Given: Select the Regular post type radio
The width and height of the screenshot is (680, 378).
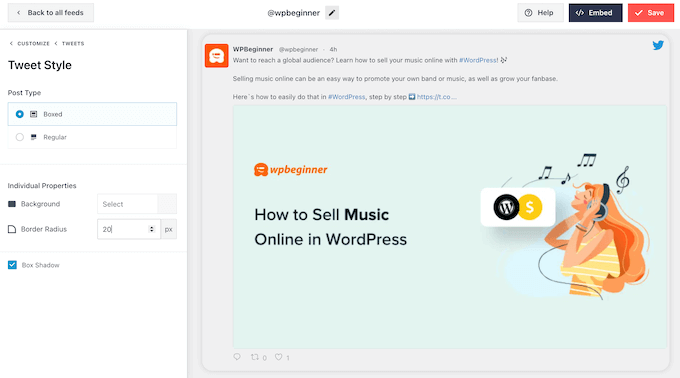Looking at the screenshot, I should pos(20,137).
